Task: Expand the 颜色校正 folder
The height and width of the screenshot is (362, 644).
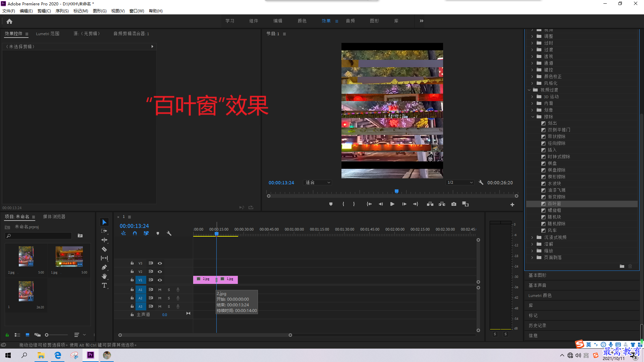Action: (532, 76)
